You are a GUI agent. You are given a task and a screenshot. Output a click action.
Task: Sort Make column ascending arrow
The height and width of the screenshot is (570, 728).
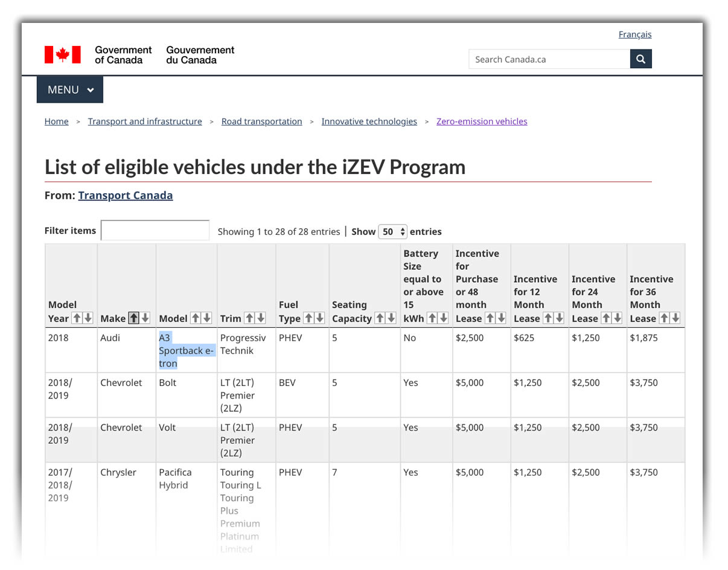[134, 318]
